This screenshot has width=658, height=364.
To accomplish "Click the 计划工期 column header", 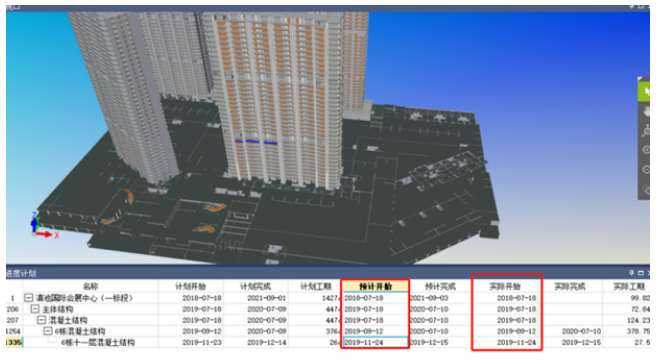I will click(x=315, y=286).
